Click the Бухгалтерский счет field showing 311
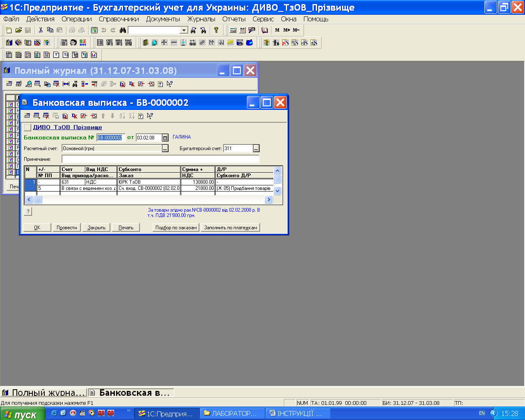This screenshot has height=420, width=525. click(238, 148)
